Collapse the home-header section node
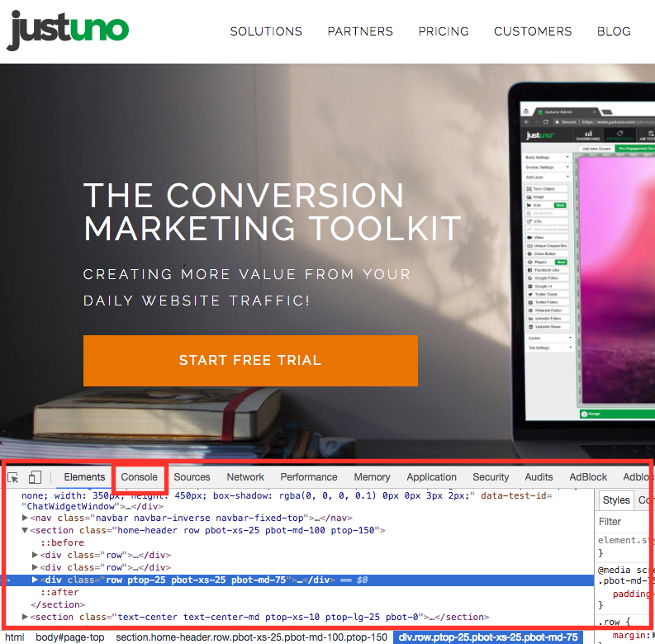 coord(25,530)
